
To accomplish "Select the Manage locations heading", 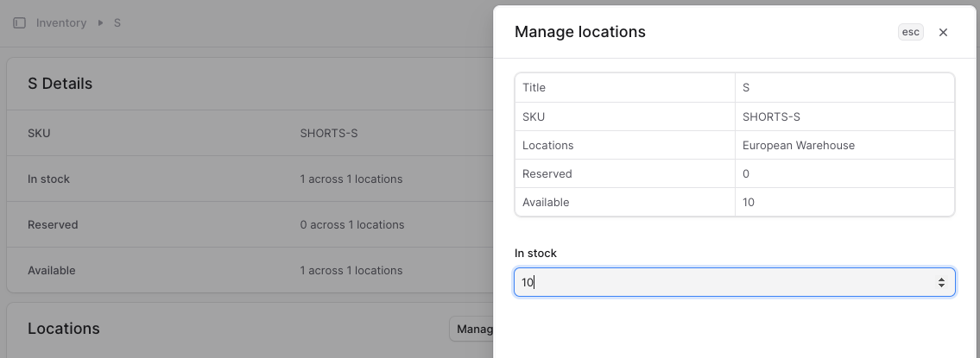I will (580, 32).
